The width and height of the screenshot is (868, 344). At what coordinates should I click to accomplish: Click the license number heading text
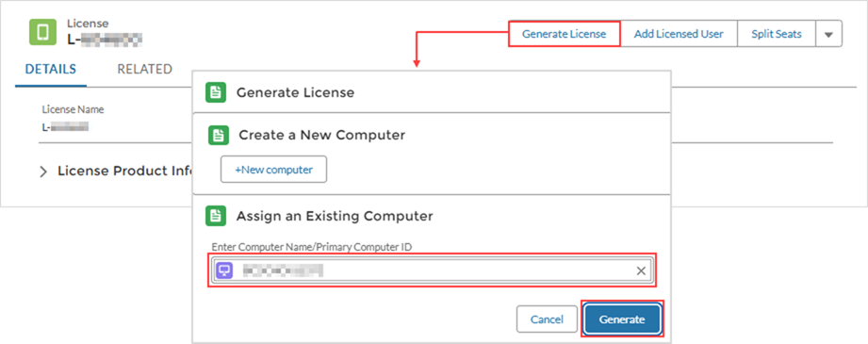105,39
